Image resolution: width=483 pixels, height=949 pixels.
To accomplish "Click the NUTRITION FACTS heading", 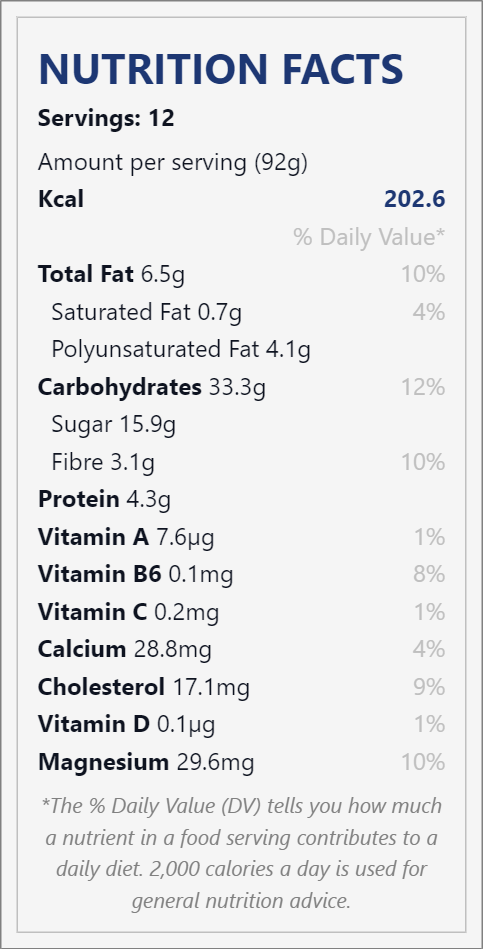I will (x=221, y=69).
